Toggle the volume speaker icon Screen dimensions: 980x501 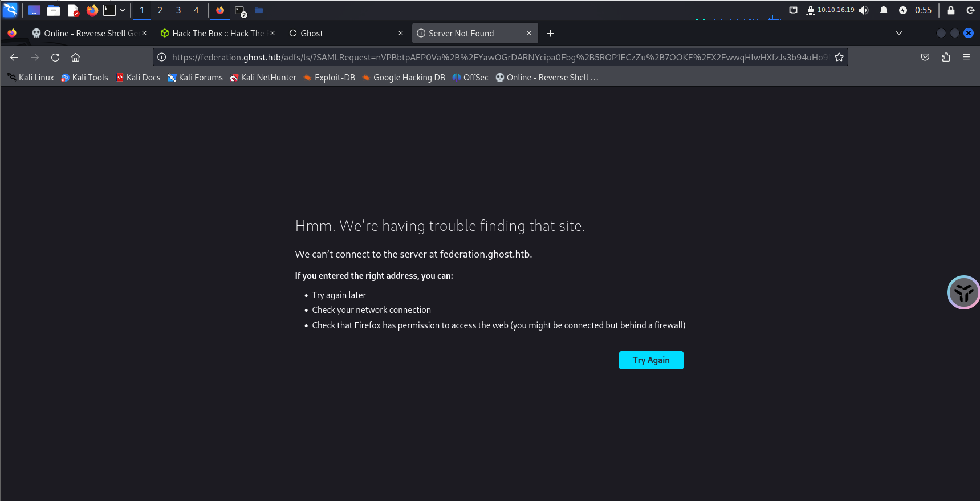[864, 10]
